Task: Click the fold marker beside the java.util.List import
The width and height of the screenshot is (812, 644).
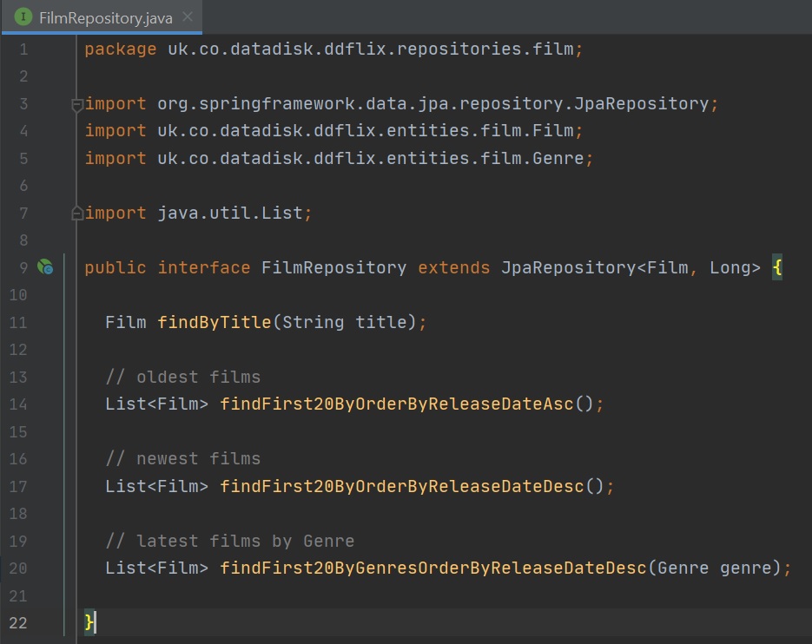Action: [x=77, y=214]
